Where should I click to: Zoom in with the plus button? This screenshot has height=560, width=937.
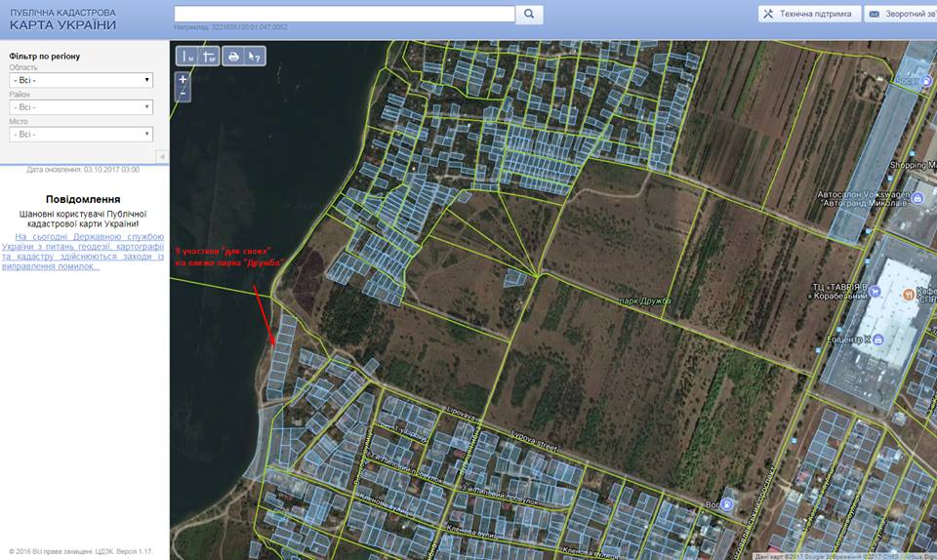(x=183, y=80)
